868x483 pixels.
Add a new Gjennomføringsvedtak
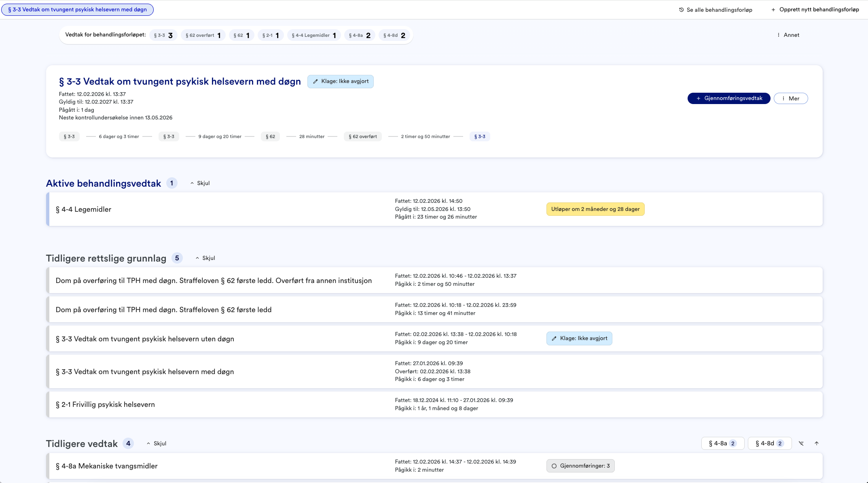tap(728, 98)
